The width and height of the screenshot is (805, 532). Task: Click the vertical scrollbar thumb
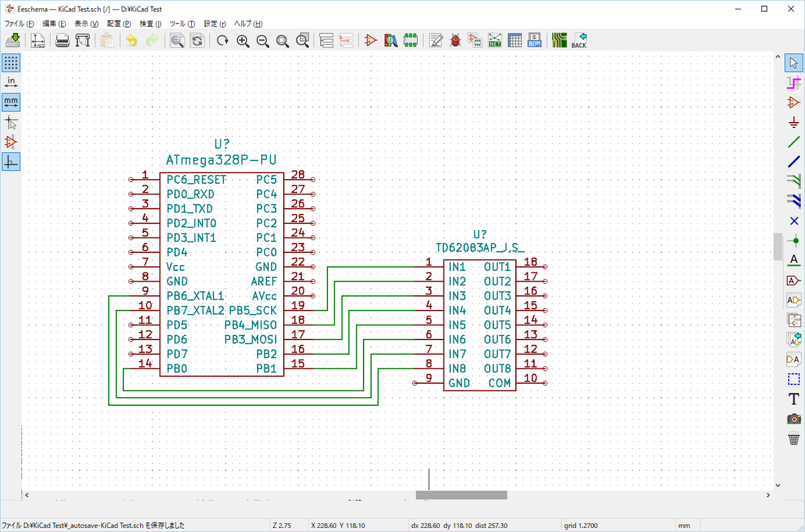(x=778, y=246)
